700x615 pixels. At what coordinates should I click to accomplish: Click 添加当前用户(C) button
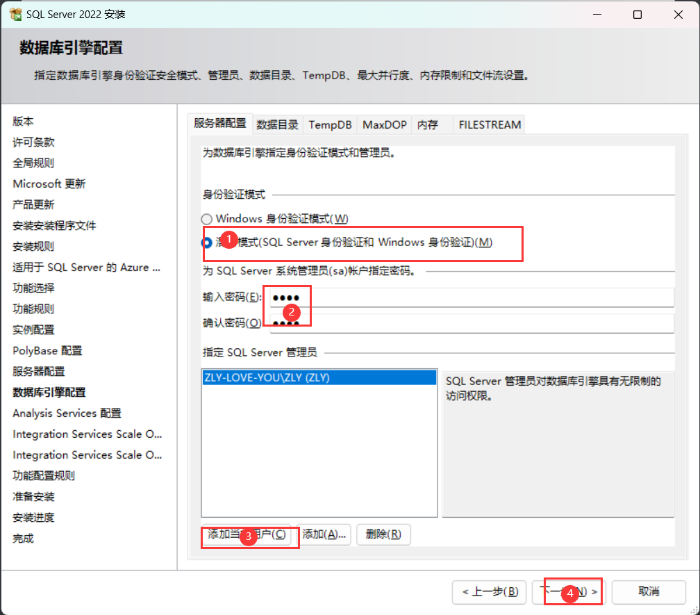[247, 534]
